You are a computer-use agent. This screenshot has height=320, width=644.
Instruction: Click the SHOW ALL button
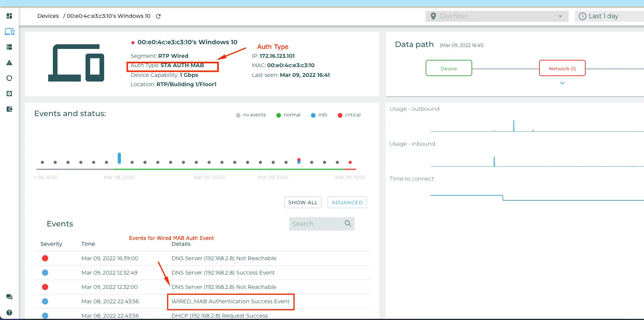click(303, 202)
